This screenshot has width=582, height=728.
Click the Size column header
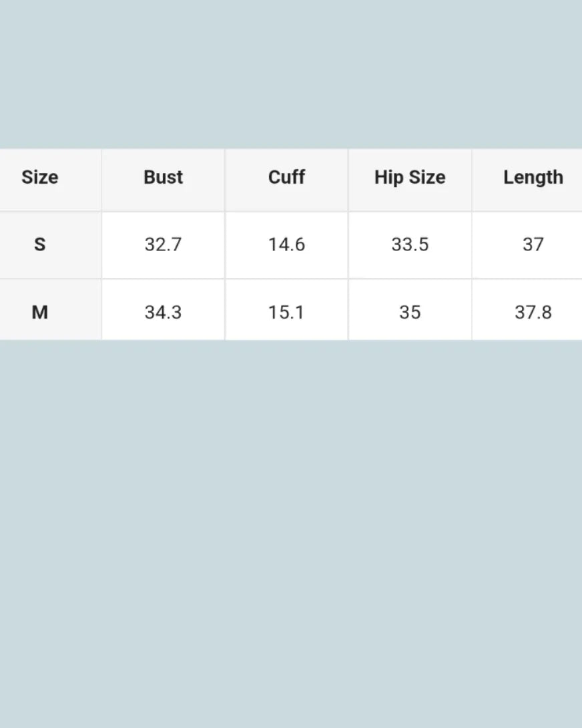tap(40, 178)
